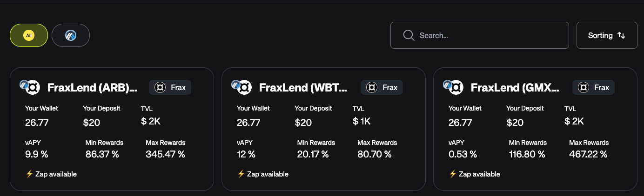Click the 345.47 % Max Rewards value
This screenshot has height=196, width=644.
[x=165, y=154]
